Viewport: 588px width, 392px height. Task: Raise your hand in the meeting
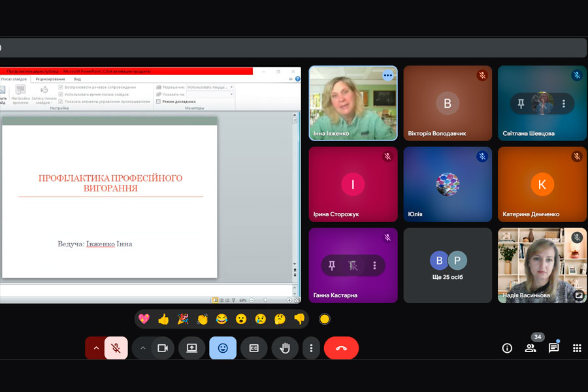click(285, 348)
